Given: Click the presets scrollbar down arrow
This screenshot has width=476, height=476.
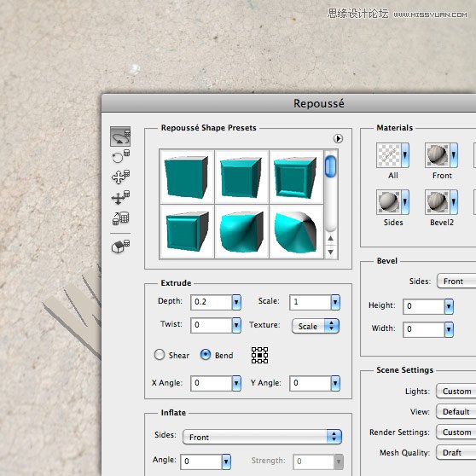Looking at the screenshot, I should click(331, 252).
